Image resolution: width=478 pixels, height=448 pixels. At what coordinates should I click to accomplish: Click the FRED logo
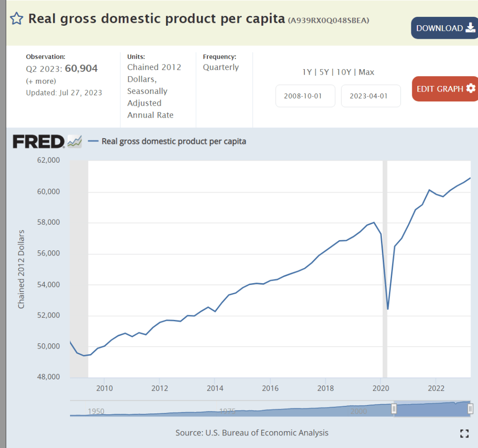click(38, 141)
